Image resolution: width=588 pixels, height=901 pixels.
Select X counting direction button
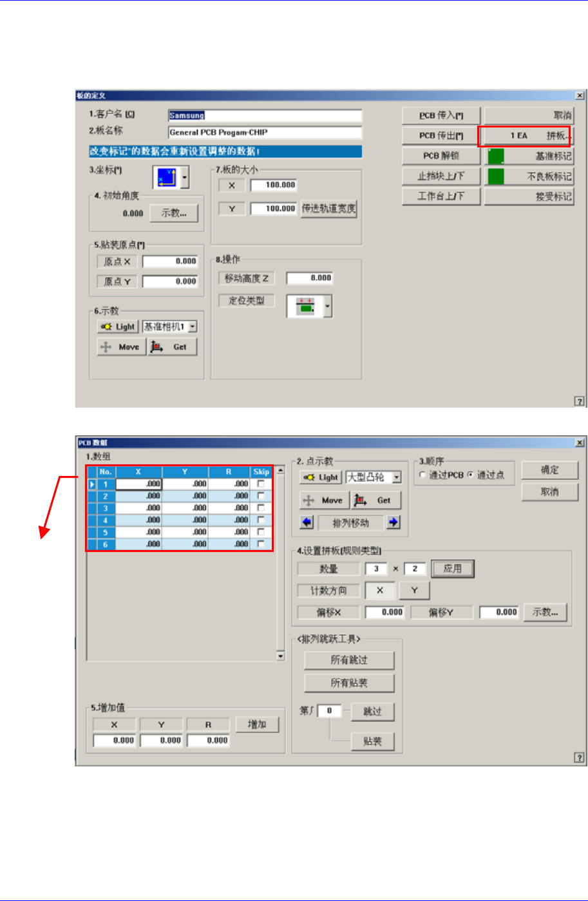[380, 591]
